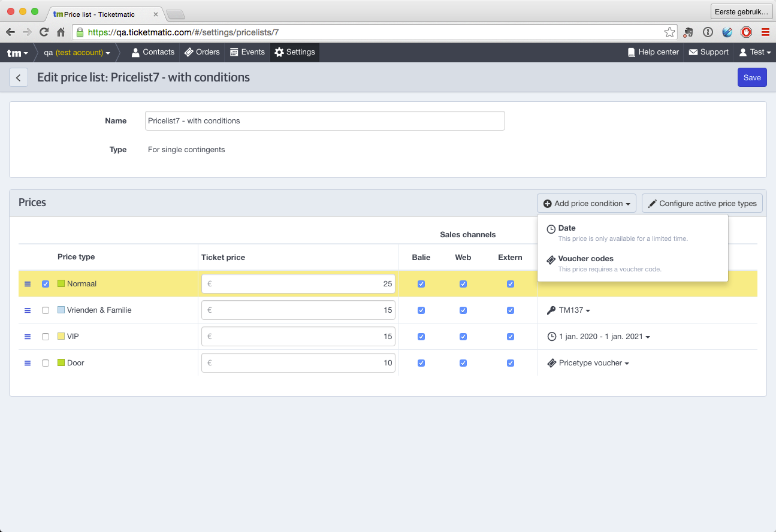Toggle the Normaal row selection checkbox
776x532 pixels.
tap(46, 284)
